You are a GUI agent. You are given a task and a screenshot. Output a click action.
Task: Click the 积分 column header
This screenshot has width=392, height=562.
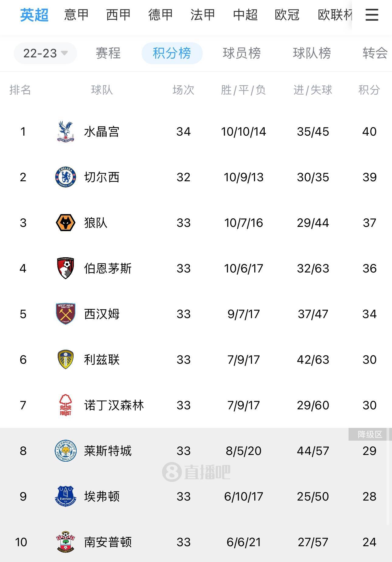369,90
